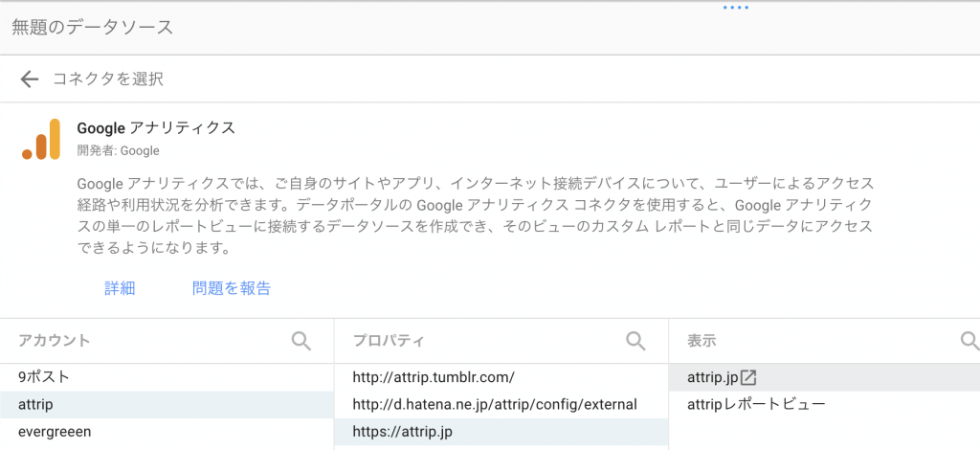The image size is (980, 450).
Task: Click the 問題を報告 link
Action: (232, 288)
